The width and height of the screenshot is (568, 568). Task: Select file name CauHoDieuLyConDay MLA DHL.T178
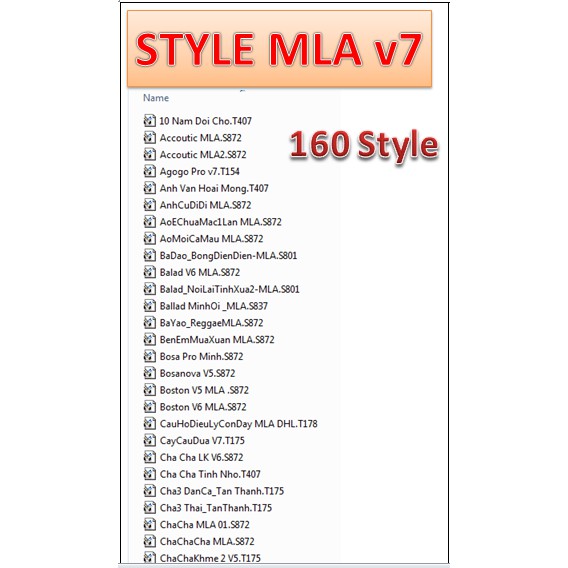pos(239,423)
